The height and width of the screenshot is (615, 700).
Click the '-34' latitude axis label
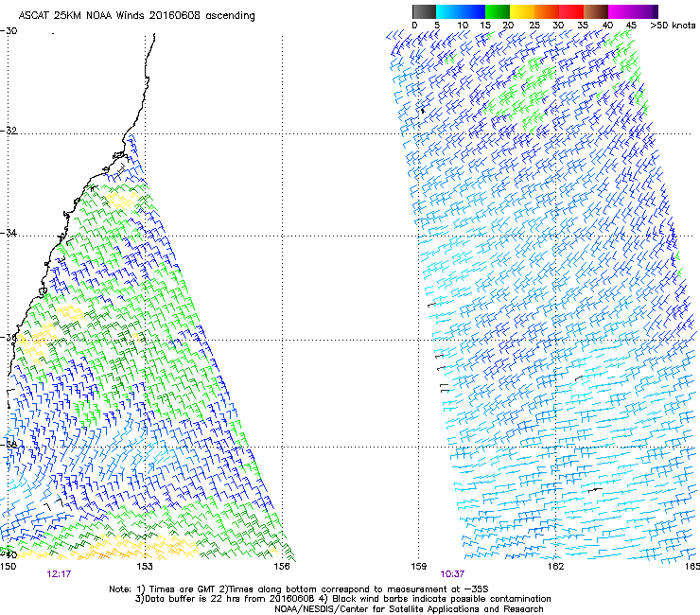point(9,233)
